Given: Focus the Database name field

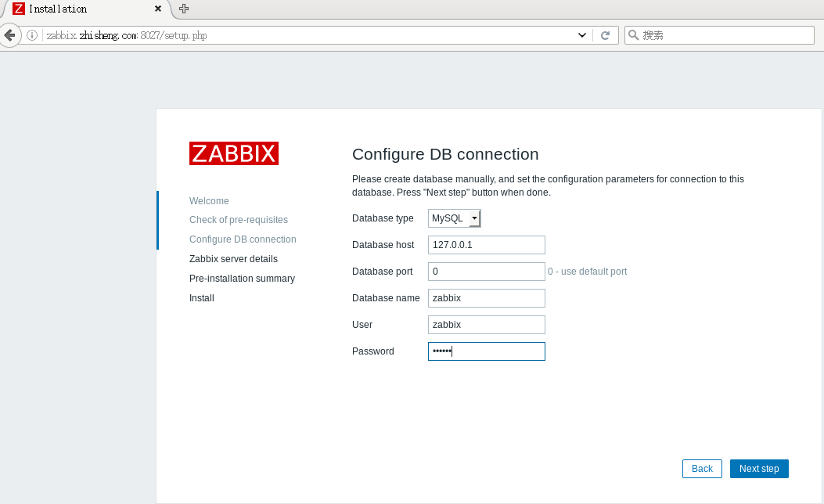Looking at the screenshot, I should (487, 298).
